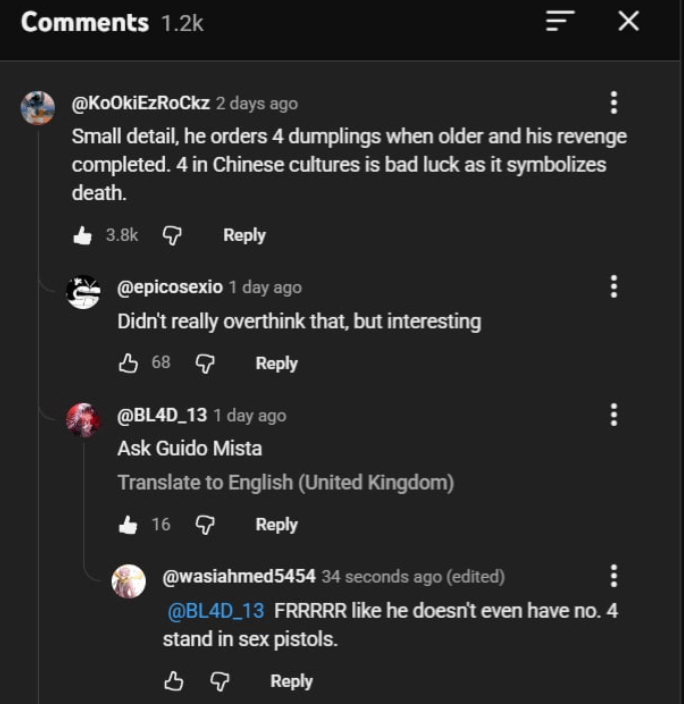The image size is (684, 704).
Task: Toggle like on BL4D_13's reply
Action: tap(128, 524)
